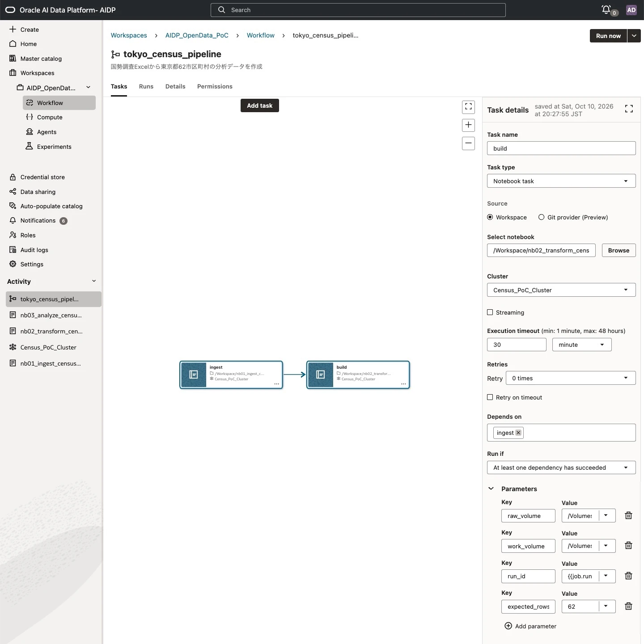This screenshot has height=644, width=644.
Task: Remove ingest from Depends on
Action: click(518, 433)
